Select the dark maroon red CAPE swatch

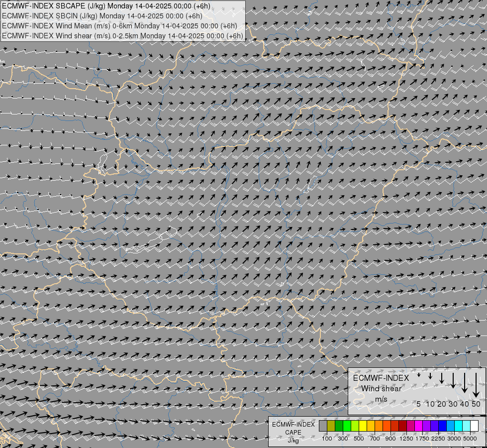(x=402, y=426)
